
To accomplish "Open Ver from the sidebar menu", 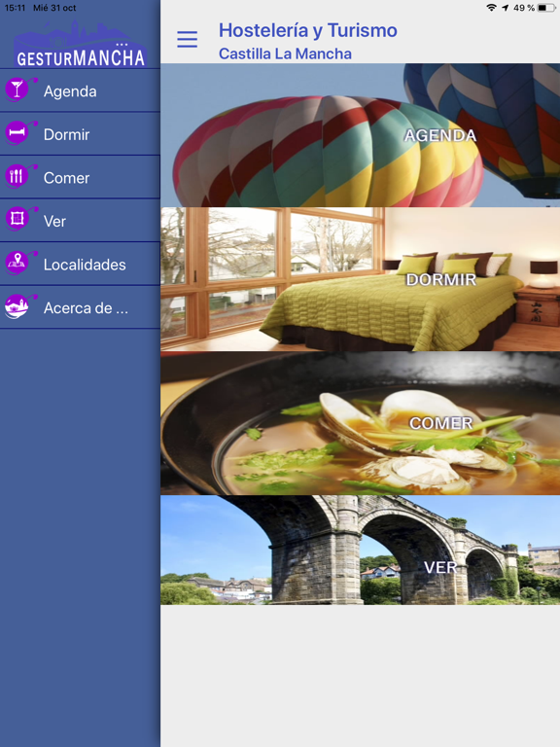I will (80, 221).
